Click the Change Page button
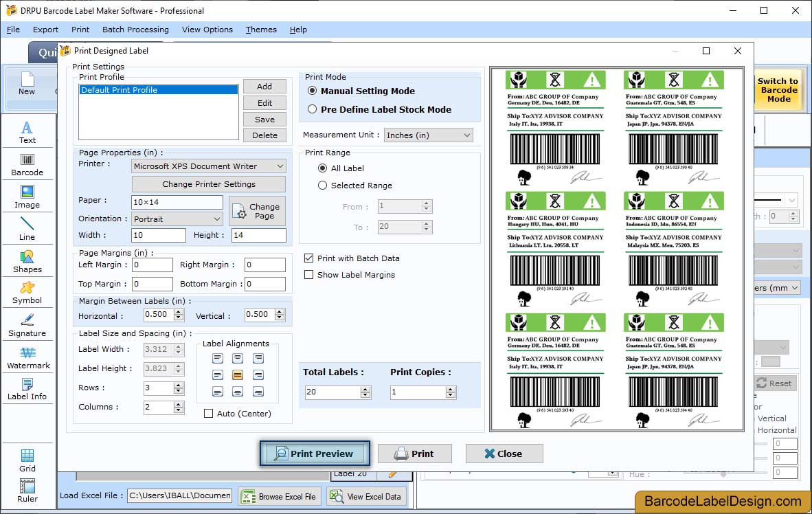Image resolution: width=812 pixels, height=514 pixels. [x=258, y=211]
